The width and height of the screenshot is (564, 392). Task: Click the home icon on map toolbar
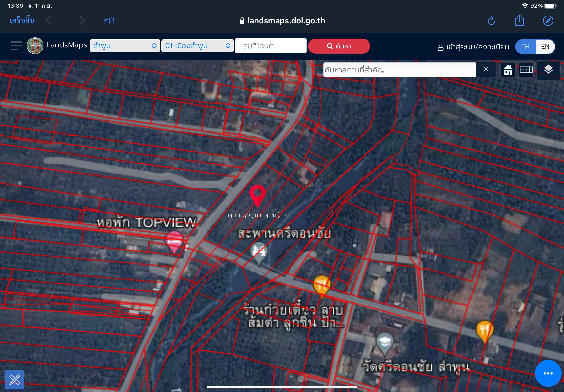[x=508, y=70]
